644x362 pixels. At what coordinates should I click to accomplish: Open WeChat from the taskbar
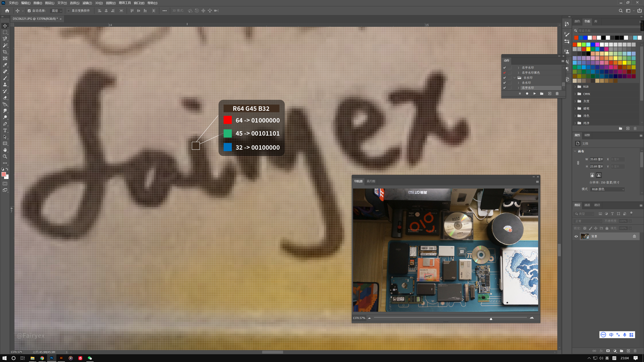(x=90, y=358)
